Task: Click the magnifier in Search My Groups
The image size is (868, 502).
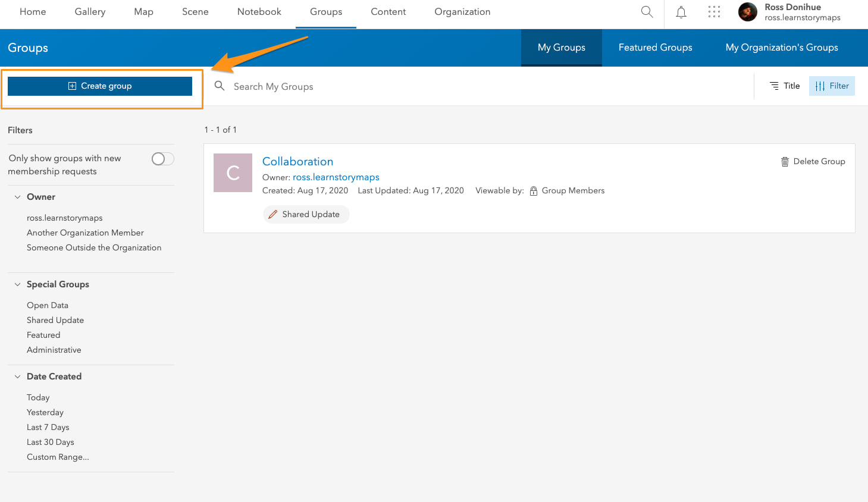Action: coord(220,86)
